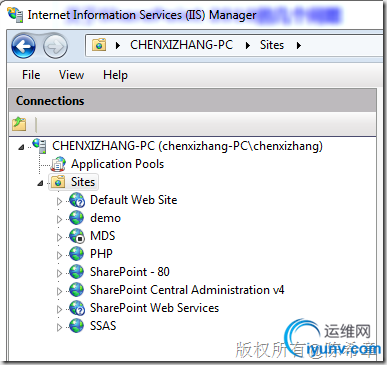387x365 pixels.
Task: Open the File menu
Action: [x=31, y=75]
